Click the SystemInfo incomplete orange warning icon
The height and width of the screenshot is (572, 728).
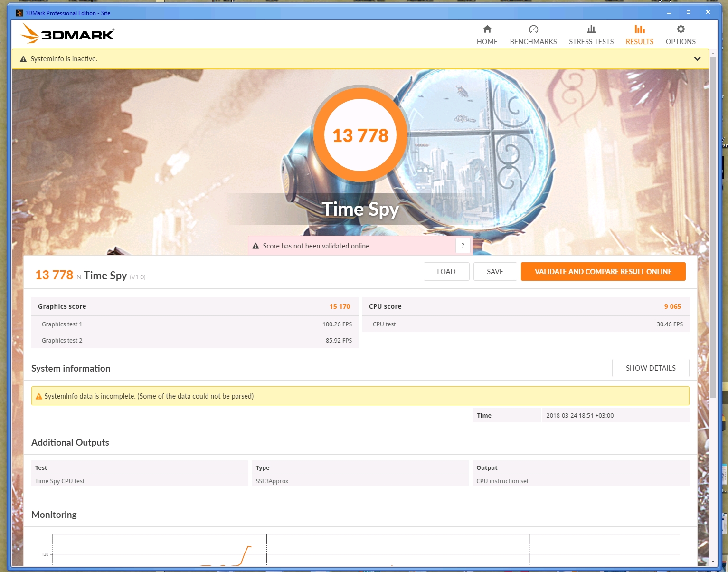point(39,396)
